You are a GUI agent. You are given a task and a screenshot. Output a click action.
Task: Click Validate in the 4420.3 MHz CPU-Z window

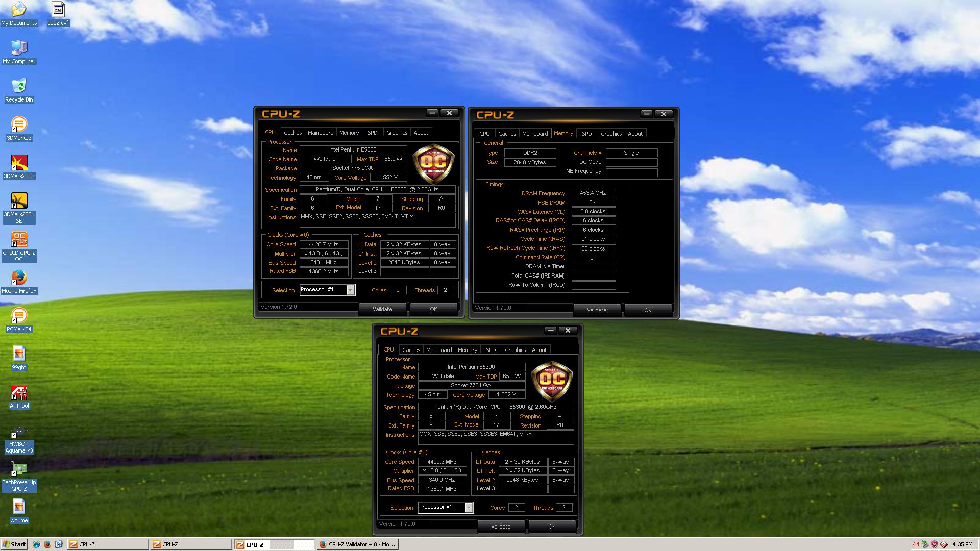[501, 527]
